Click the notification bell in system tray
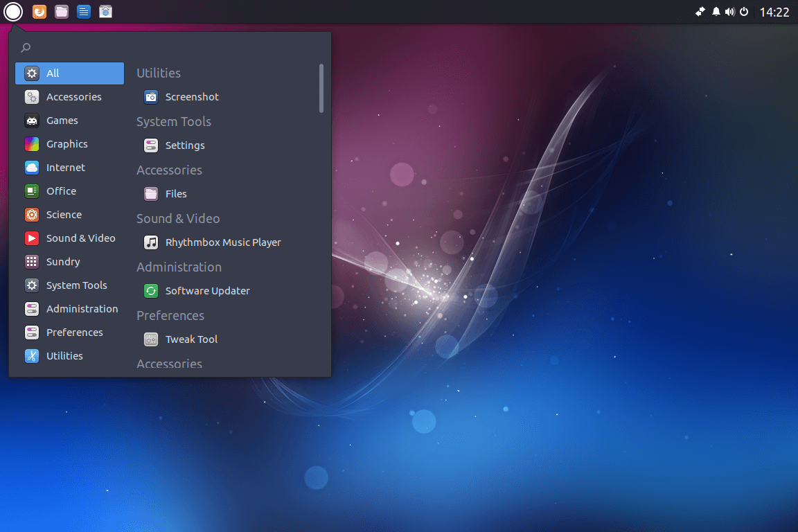Image resolution: width=798 pixels, height=532 pixels. 716,12
